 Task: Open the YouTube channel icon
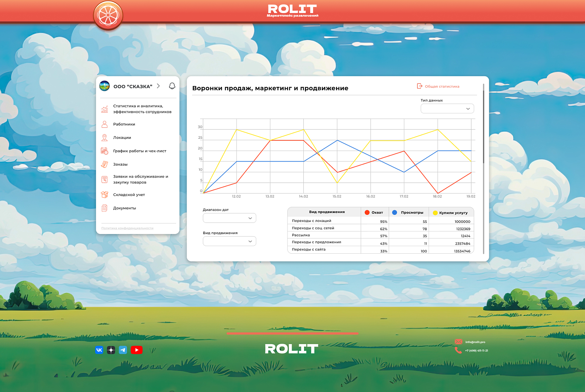tap(136, 350)
